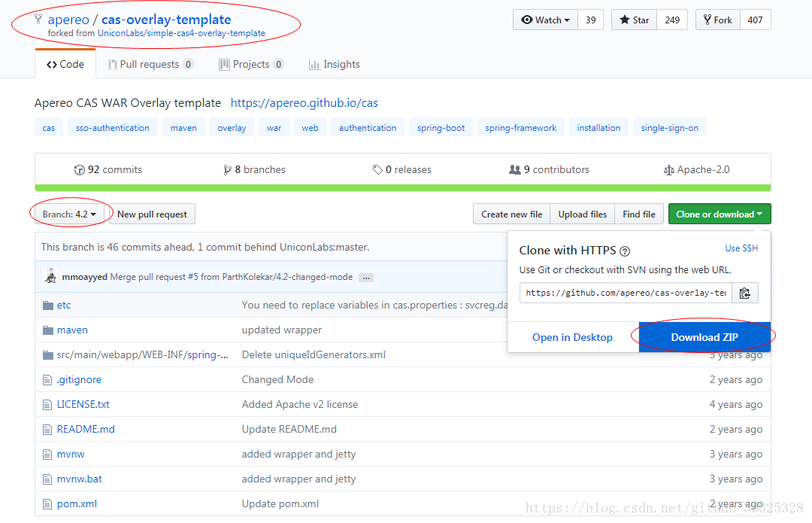The height and width of the screenshot is (523, 812).
Task: Click the mvnw file icon
Action: (47, 455)
